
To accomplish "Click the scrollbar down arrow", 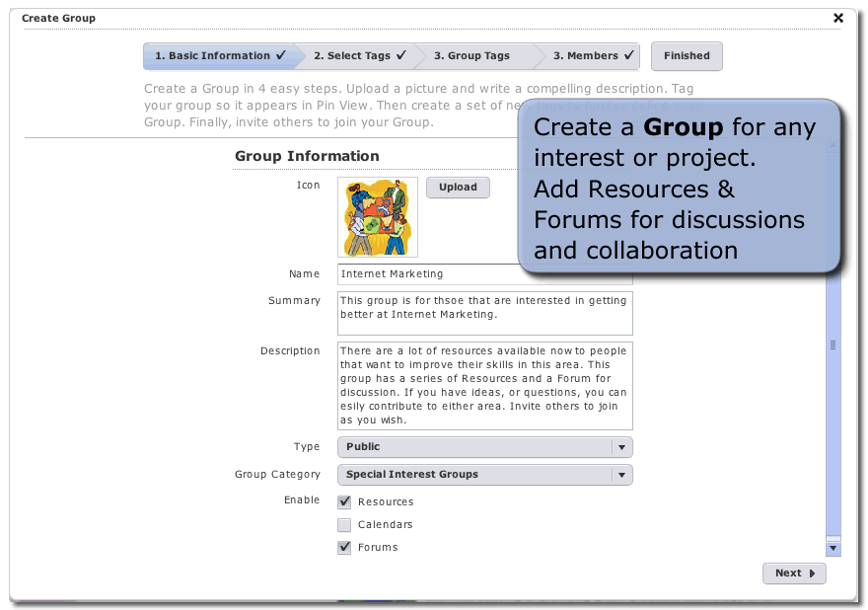I will click(833, 548).
